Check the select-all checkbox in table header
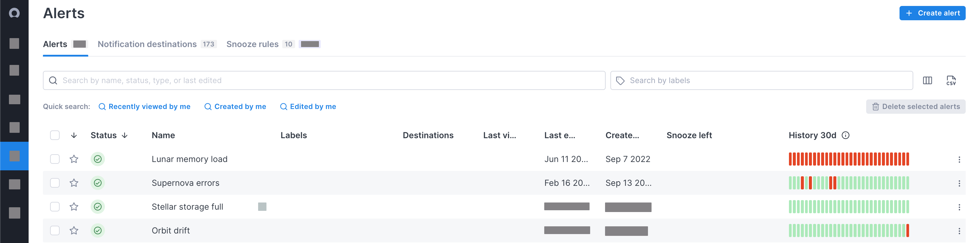 [x=55, y=135]
